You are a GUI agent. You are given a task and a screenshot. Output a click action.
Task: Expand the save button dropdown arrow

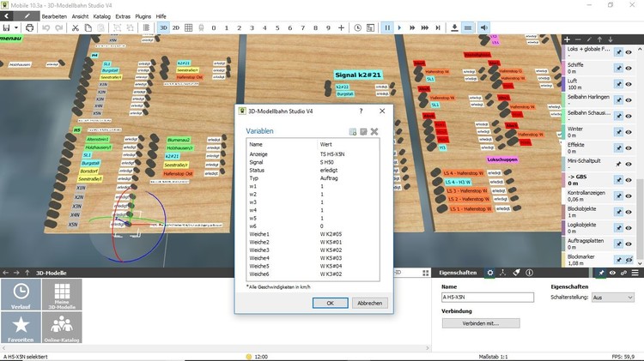tap(16, 27)
